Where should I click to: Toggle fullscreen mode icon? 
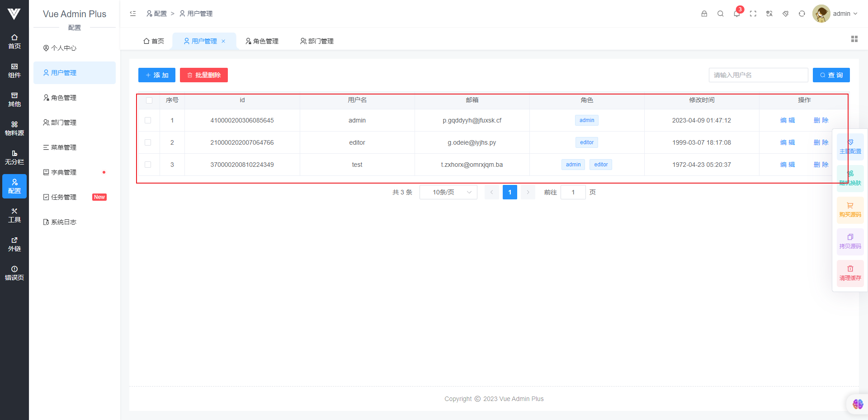[753, 14]
